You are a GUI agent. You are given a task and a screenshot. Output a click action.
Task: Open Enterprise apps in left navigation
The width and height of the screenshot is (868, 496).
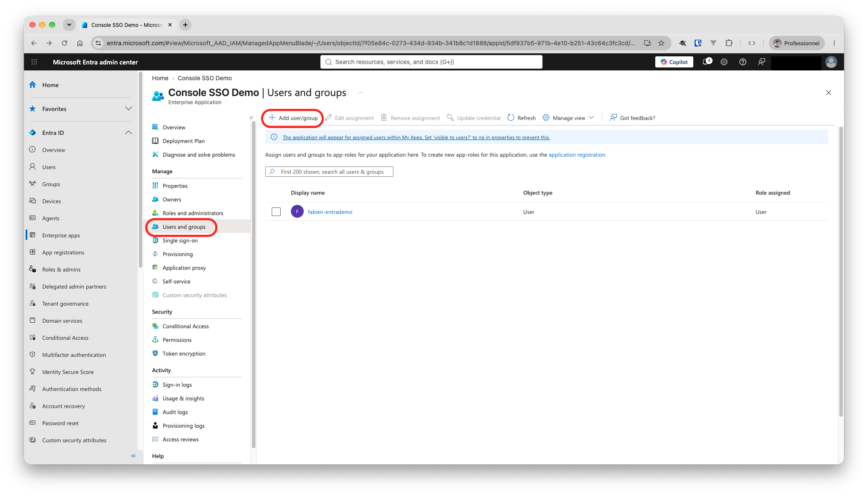tap(61, 236)
